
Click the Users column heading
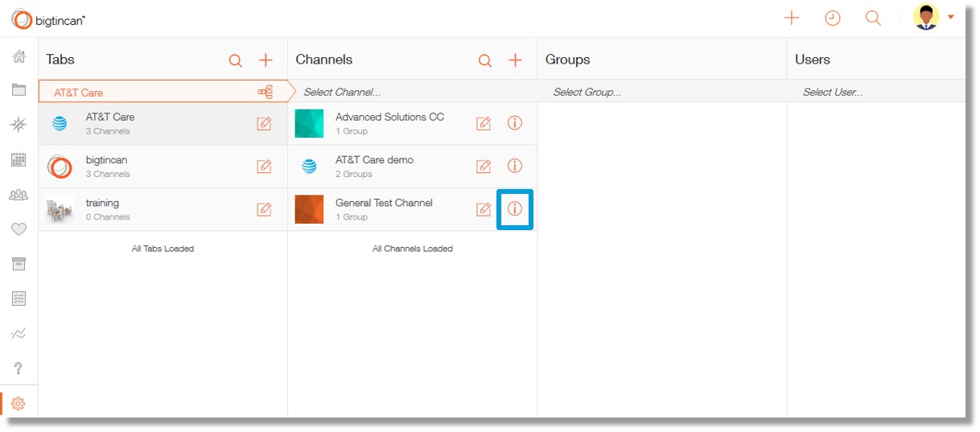tap(813, 60)
